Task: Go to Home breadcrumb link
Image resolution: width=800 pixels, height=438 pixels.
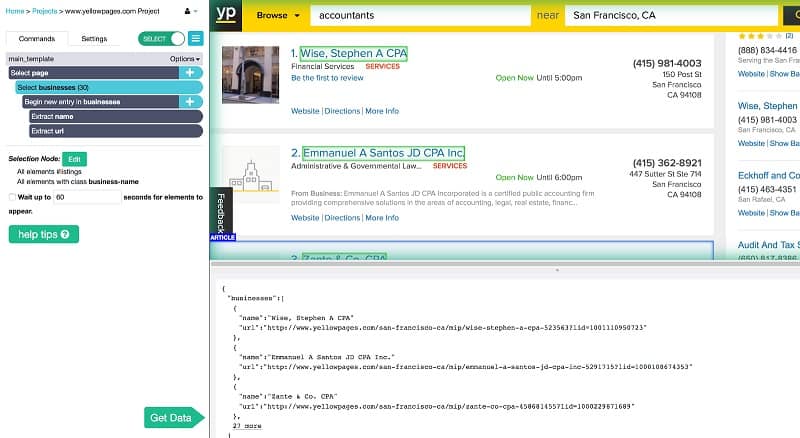Action: [x=14, y=11]
